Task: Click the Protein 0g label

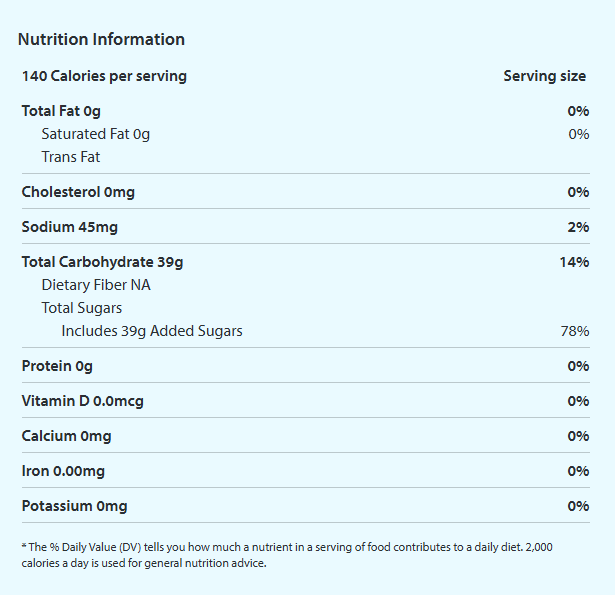Action: point(57,366)
